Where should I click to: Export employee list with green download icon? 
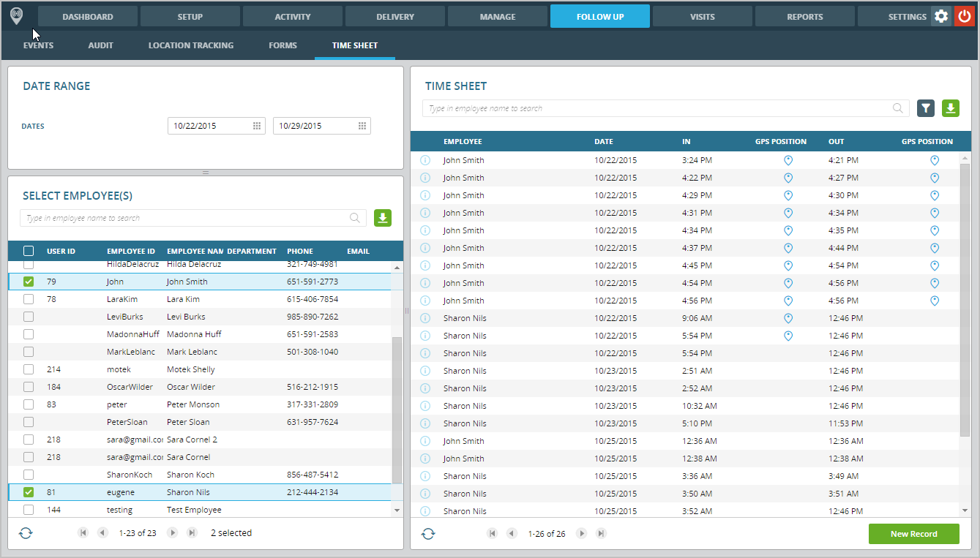(383, 218)
